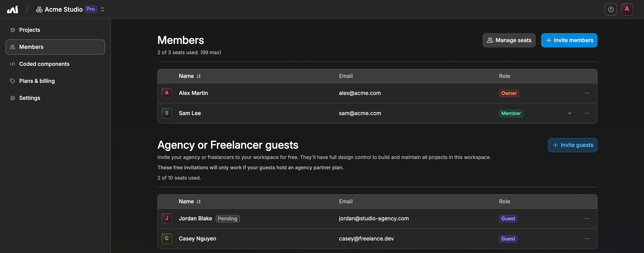The image size is (644, 253).
Task: Click Sam Lee's avatar
Action: 167,113
